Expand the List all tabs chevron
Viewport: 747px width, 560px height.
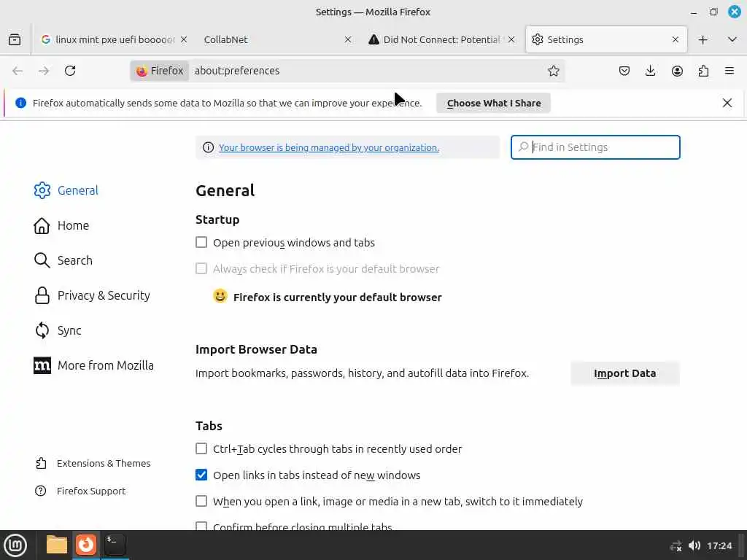point(732,39)
